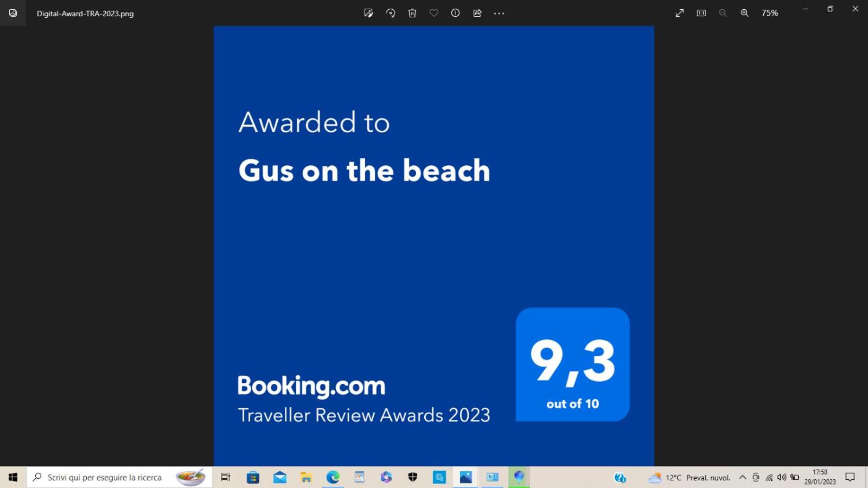Enter full screen with the diagonal arrows icon
The height and width of the screenshot is (488, 868).
point(680,13)
